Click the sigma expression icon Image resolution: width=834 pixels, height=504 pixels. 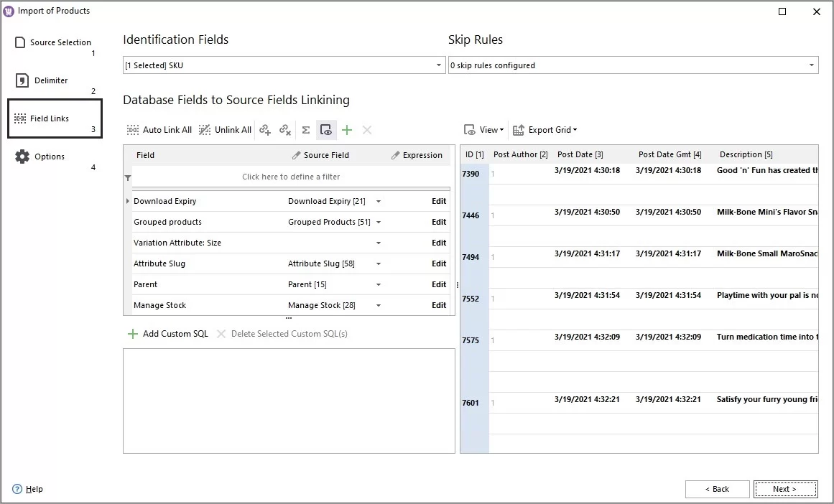[305, 130]
